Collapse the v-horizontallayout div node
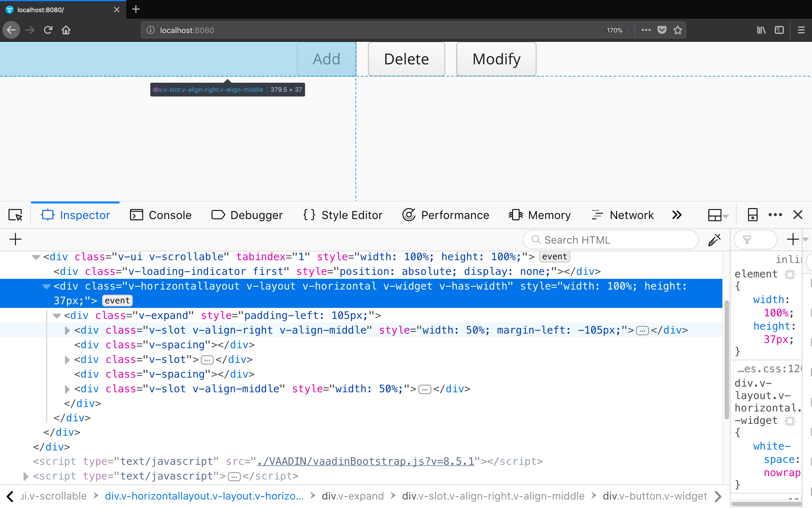 click(x=46, y=286)
